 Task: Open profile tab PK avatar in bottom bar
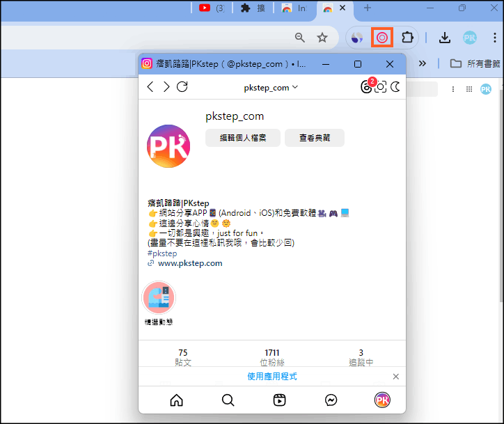[x=382, y=400]
